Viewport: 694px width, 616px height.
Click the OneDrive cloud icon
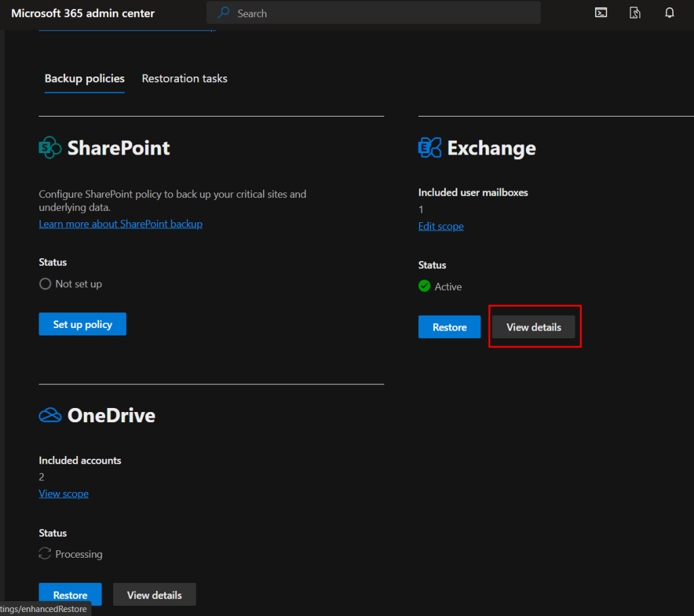click(x=50, y=415)
